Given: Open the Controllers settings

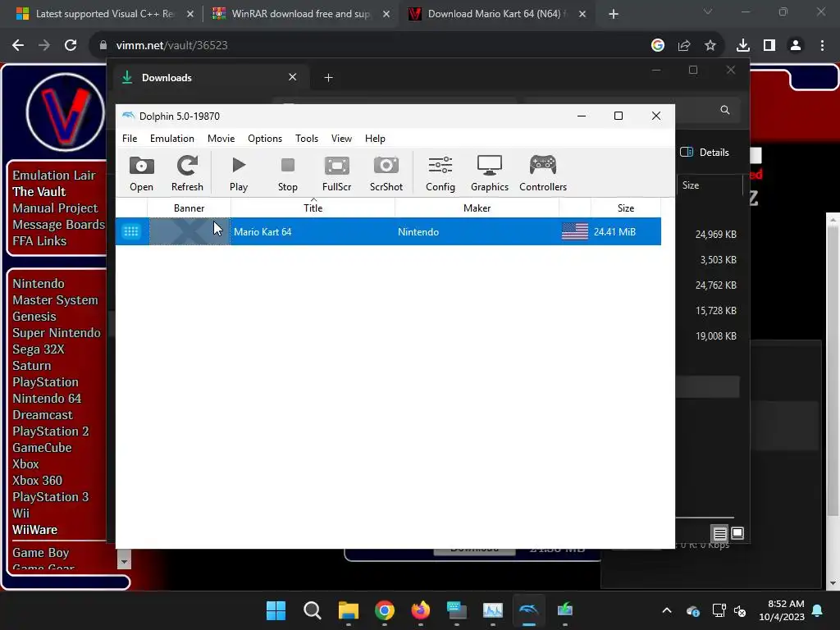Looking at the screenshot, I should 543,174.
